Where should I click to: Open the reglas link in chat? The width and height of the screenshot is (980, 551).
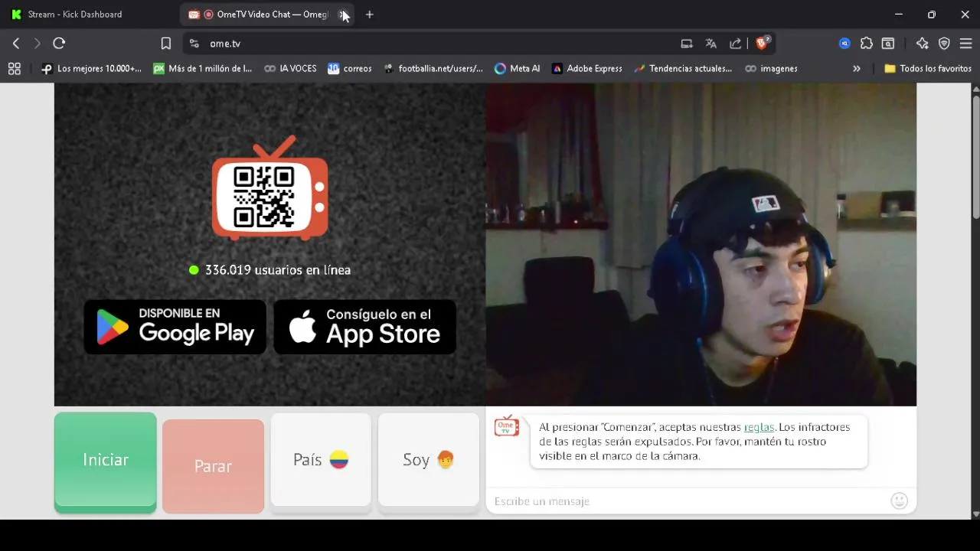point(759,427)
